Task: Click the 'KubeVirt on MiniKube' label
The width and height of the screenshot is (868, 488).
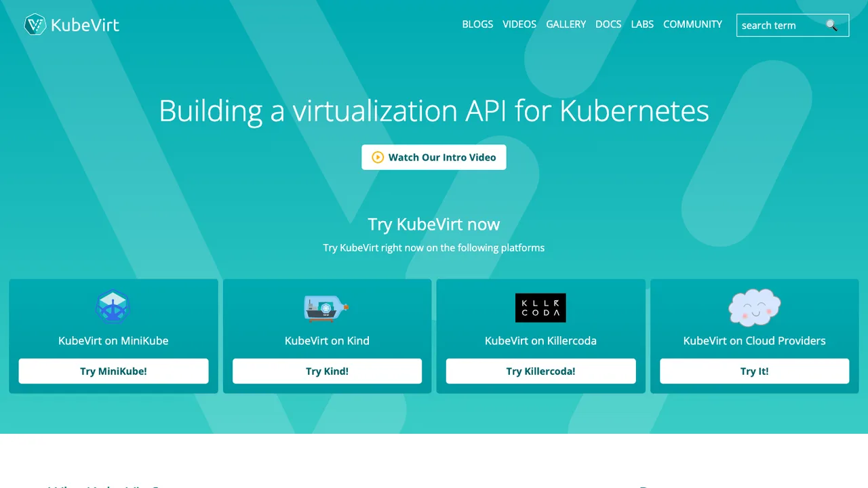Action: pyautogui.click(x=113, y=341)
